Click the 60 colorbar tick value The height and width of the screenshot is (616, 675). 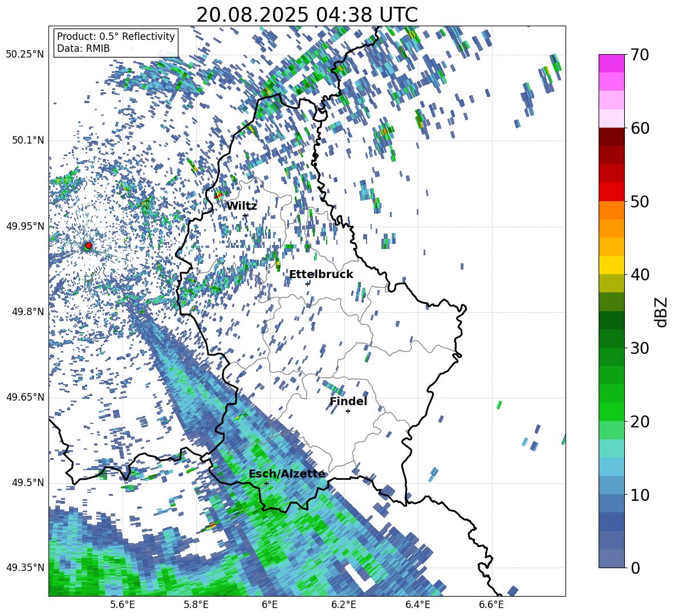coord(640,128)
